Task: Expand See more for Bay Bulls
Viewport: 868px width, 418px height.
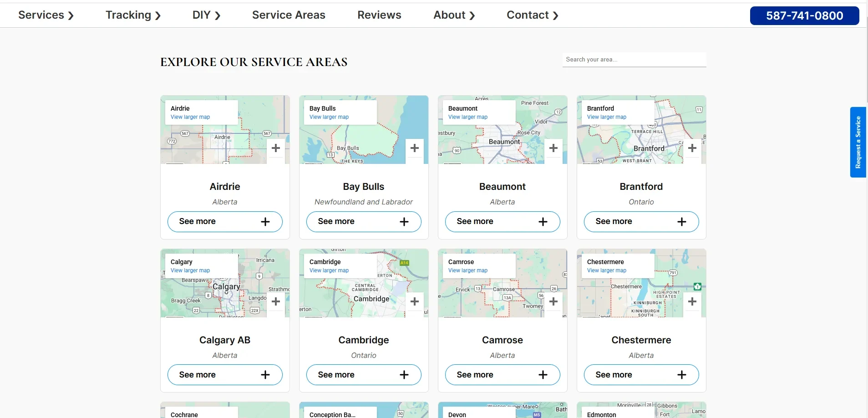Action: click(x=364, y=222)
